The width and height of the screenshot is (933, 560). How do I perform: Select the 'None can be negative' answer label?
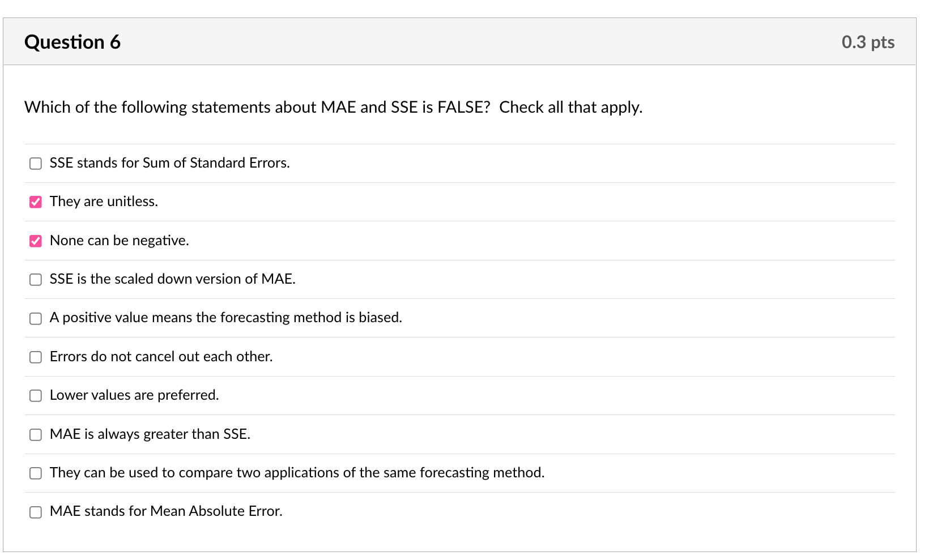(119, 240)
